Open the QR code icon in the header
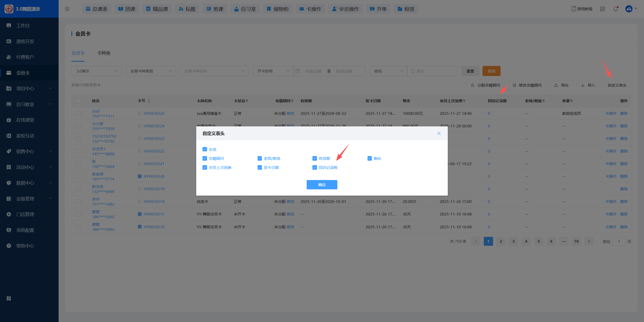644x322 pixels. coord(602,9)
